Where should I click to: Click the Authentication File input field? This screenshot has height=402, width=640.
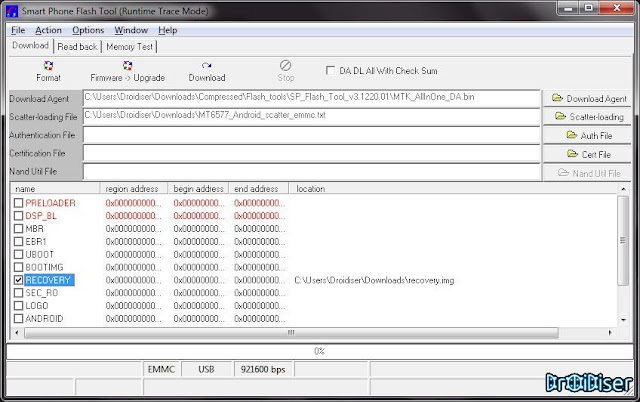(x=311, y=135)
